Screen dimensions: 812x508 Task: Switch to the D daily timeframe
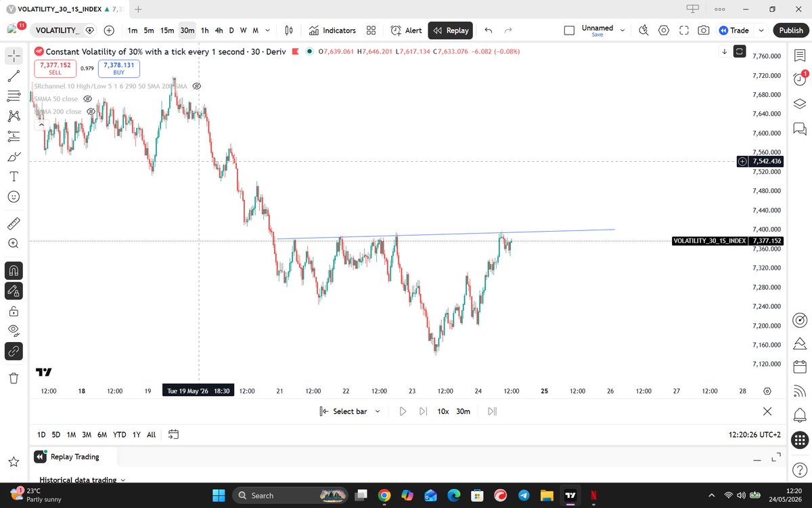[x=231, y=30]
